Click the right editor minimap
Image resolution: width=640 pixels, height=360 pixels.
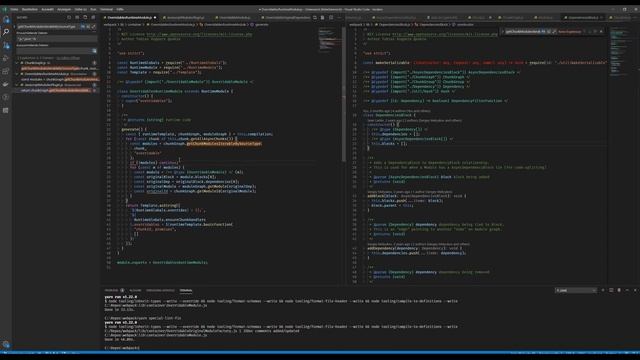(x=620, y=51)
